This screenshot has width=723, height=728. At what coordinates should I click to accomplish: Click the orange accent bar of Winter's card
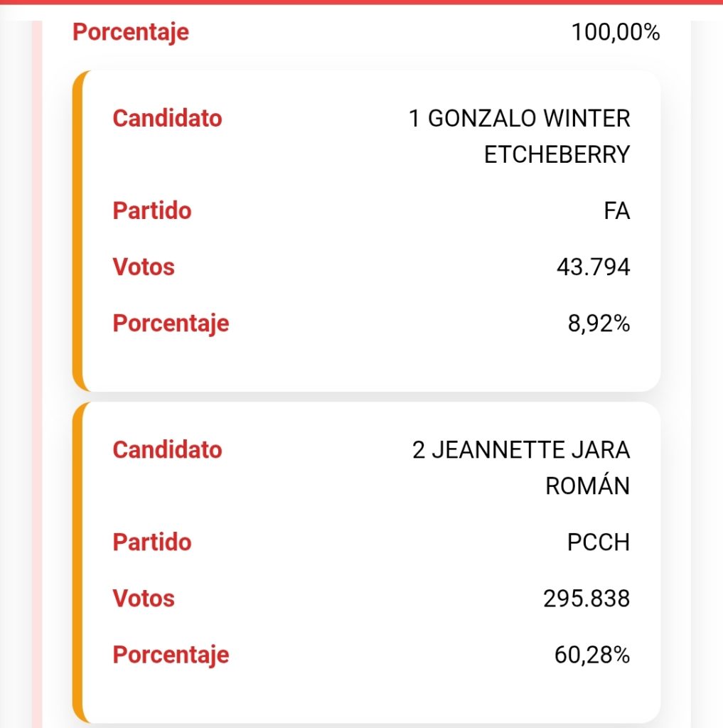pos(77,231)
